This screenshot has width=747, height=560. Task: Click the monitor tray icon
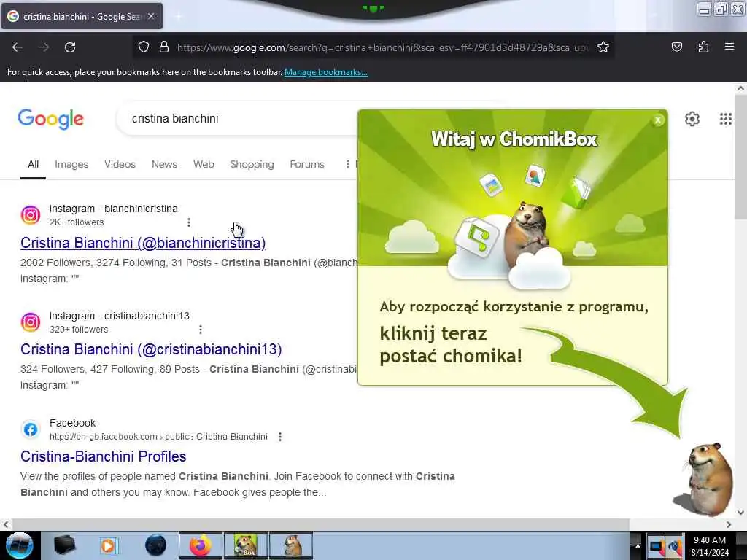click(x=657, y=546)
